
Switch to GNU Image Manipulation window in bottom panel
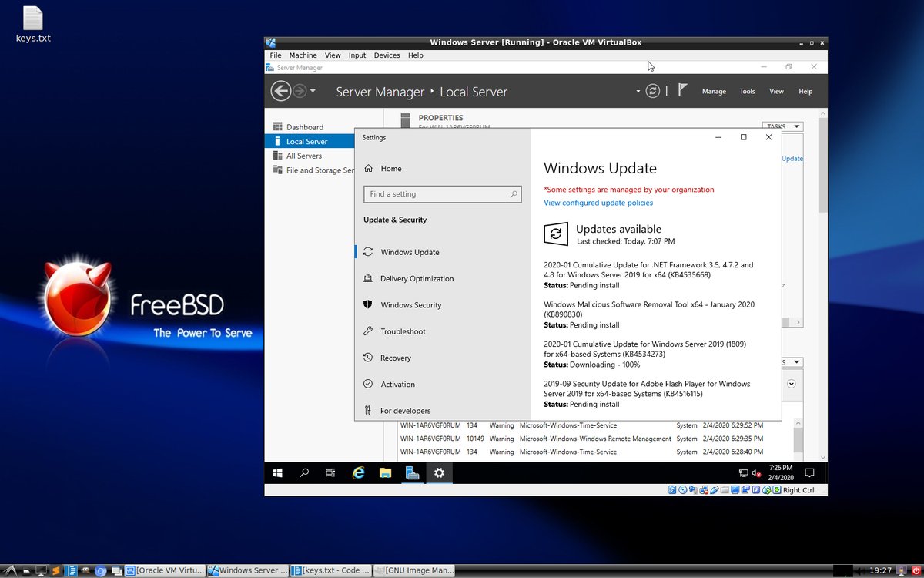tap(413, 571)
